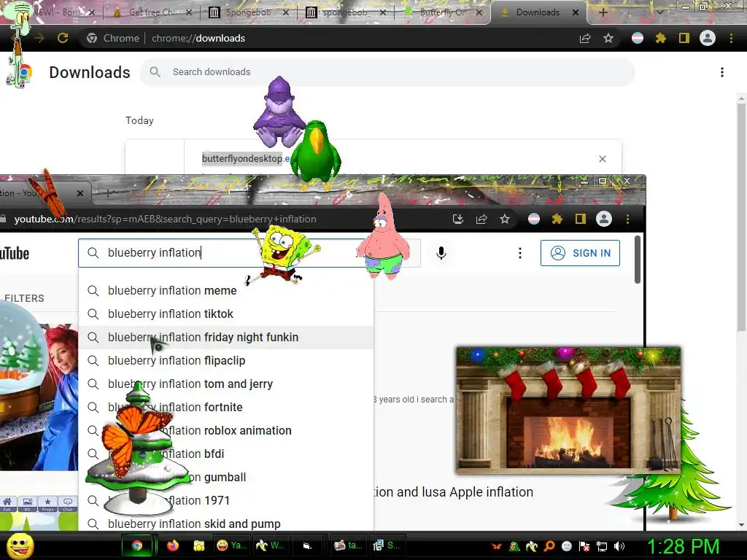
Task: Click the YouTube logo
Action: [x=15, y=253]
